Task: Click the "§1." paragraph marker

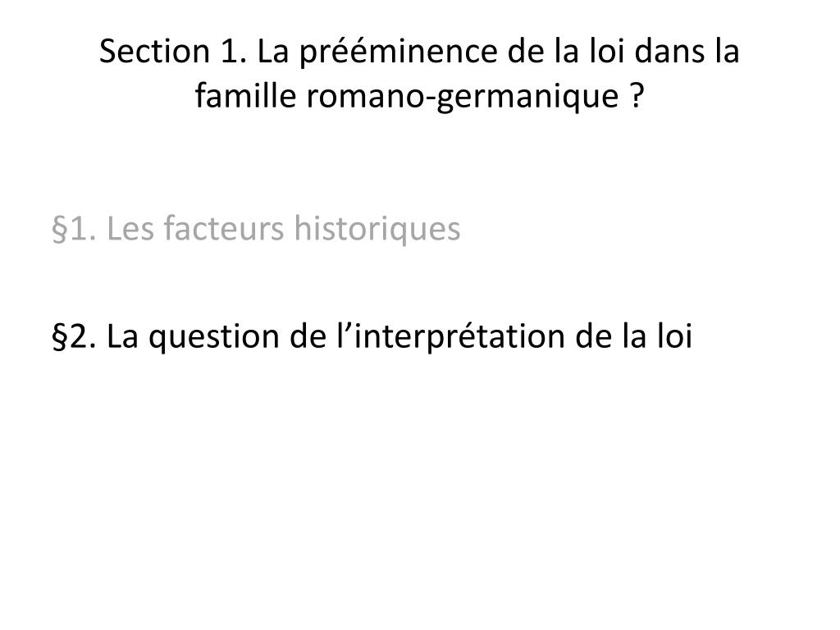Action: click(x=75, y=230)
